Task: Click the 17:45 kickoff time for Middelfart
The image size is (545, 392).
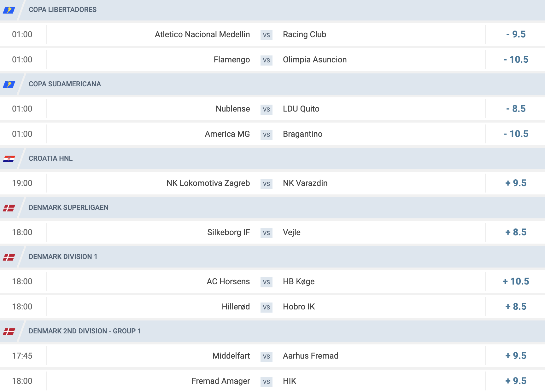Action: click(22, 356)
